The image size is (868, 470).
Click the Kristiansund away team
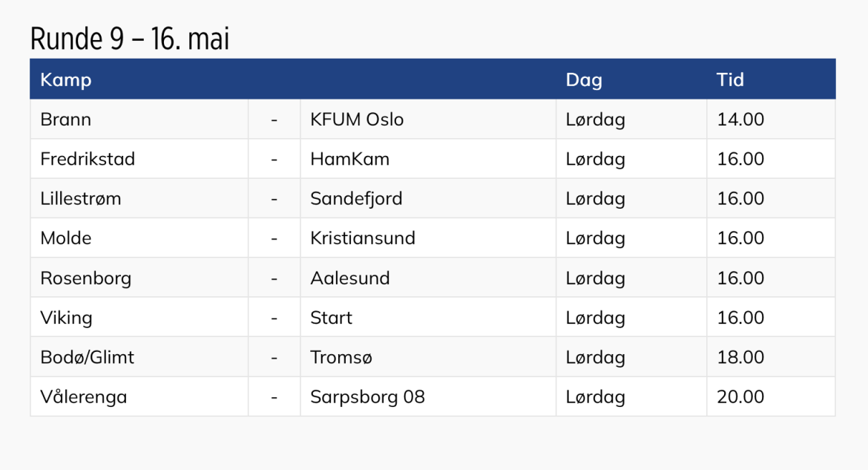363,238
